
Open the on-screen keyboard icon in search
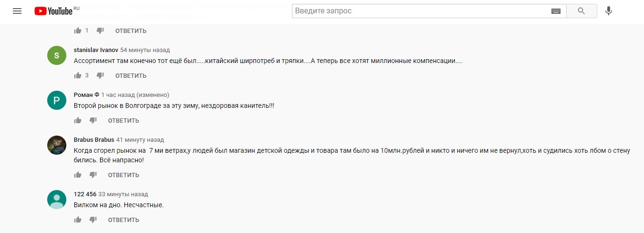[x=556, y=11]
